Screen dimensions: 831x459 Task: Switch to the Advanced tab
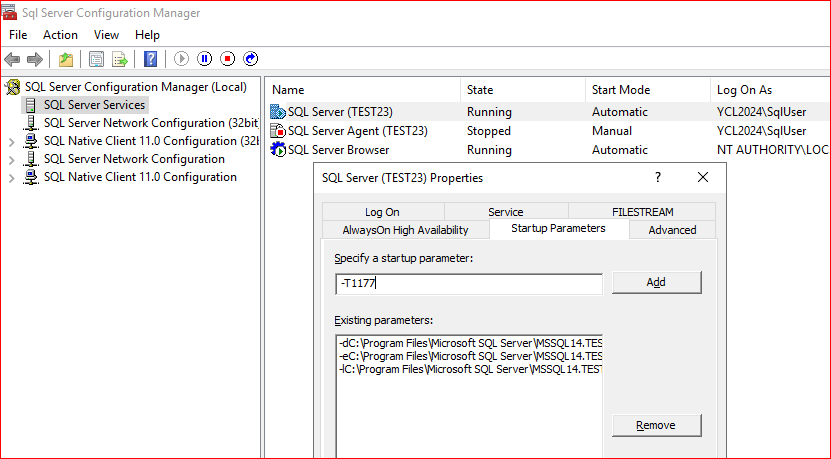[672, 230]
